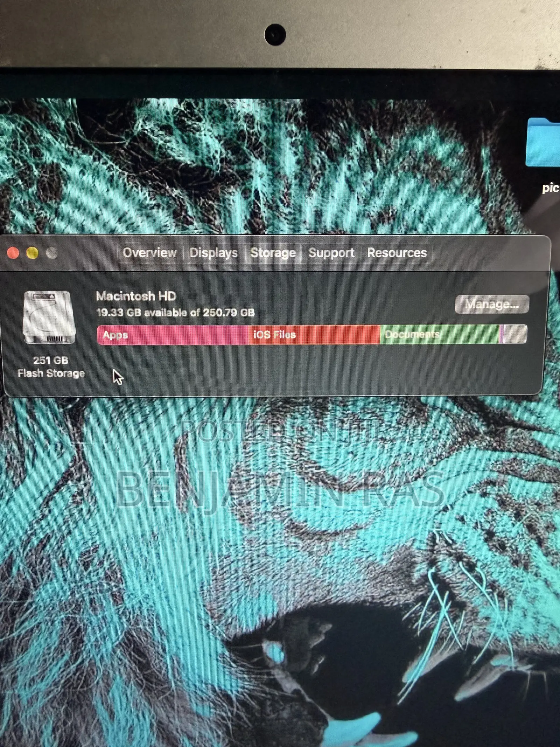
Task: Open the Displays tab
Action: (213, 253)
